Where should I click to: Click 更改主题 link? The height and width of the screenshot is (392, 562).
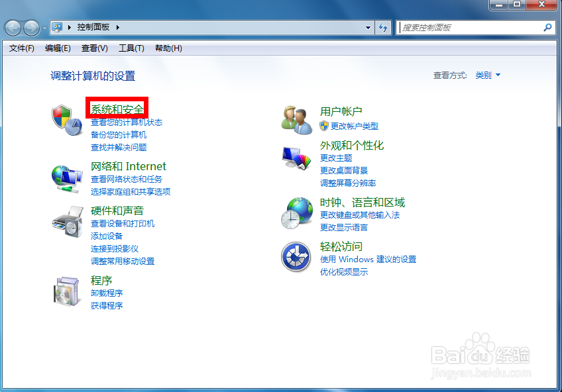(336, 158)
